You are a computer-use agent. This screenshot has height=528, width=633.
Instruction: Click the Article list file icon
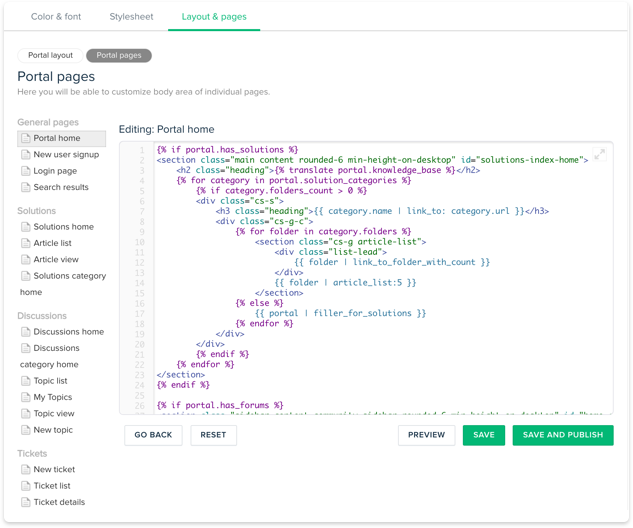pos(26,243)
